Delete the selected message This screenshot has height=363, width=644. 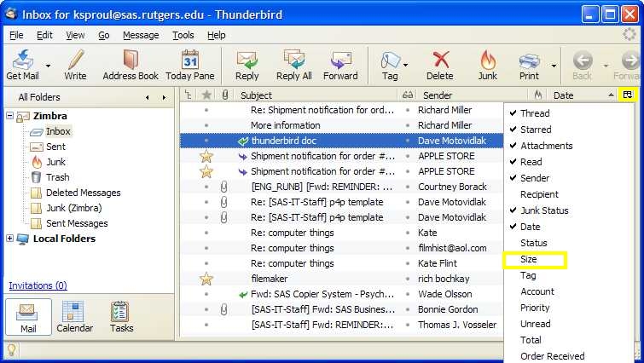(x=440, y=65)
